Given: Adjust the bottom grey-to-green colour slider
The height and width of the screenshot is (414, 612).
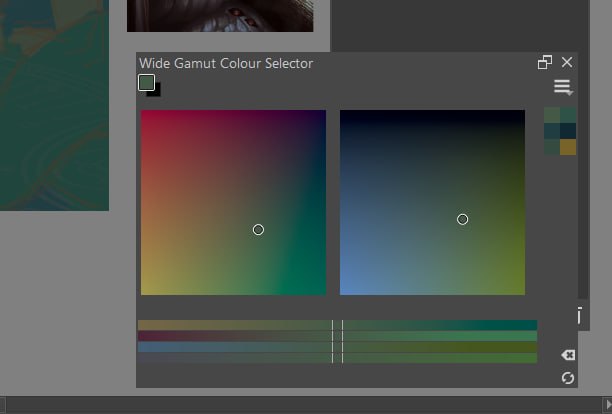Looking at the screenshot, I should [338, 358].
